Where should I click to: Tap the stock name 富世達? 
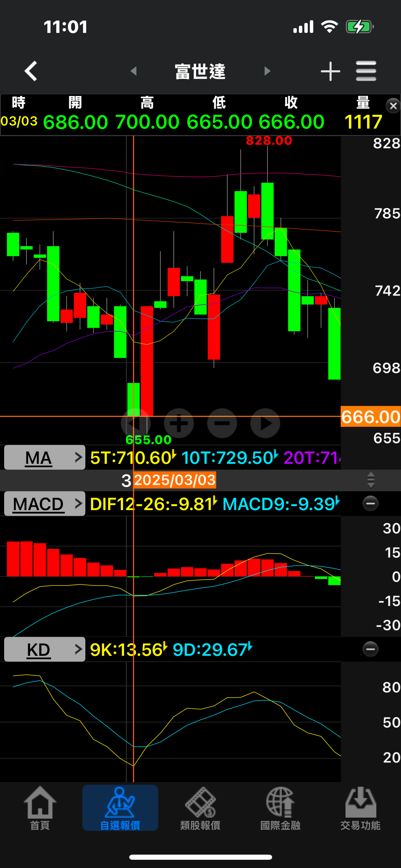(x=200, y=71)
